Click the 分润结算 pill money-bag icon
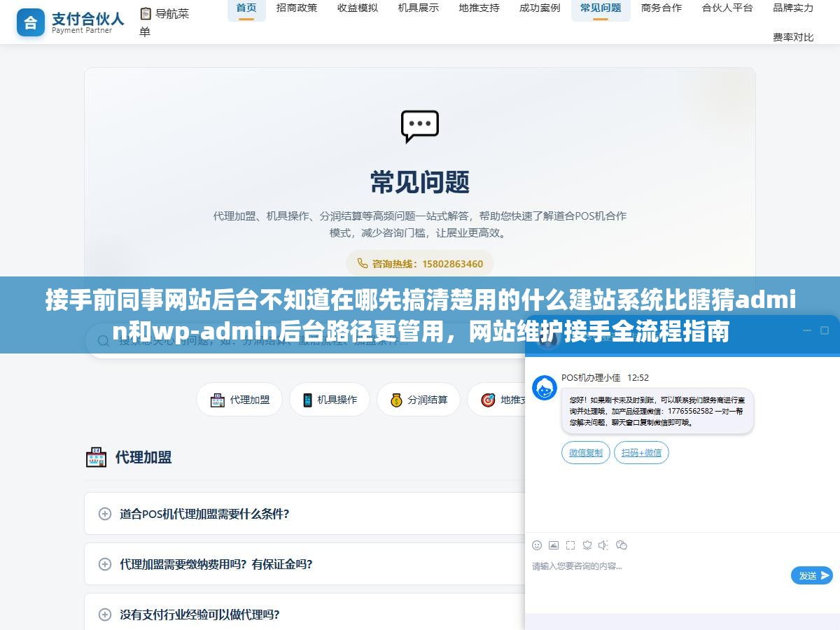 [396, 400]
